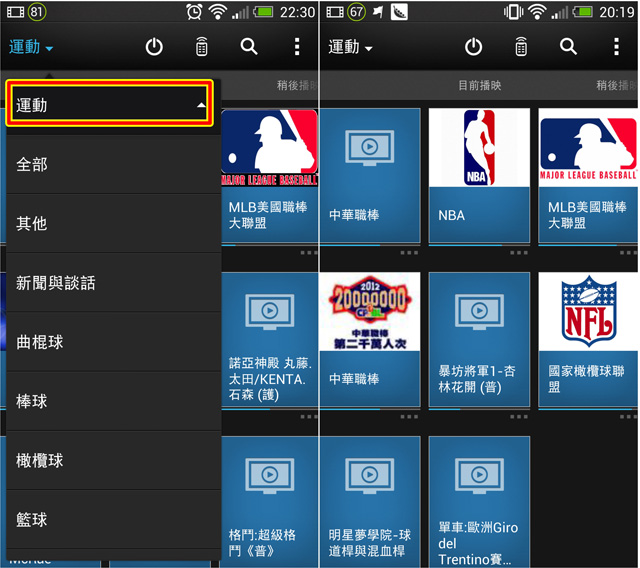Tap more-options dots under NFL tile
The image size is (640, 568).
(627, 417)
